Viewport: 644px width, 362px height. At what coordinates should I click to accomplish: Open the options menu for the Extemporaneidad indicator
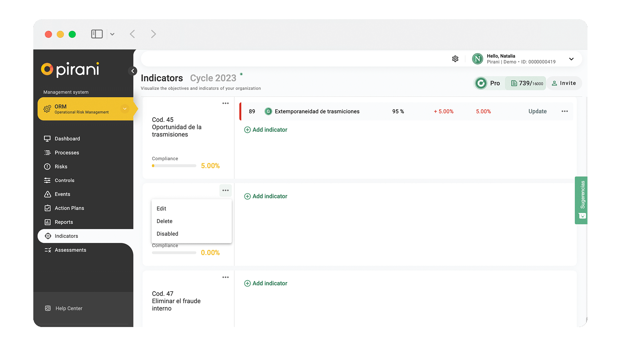[x=565, y=111]
